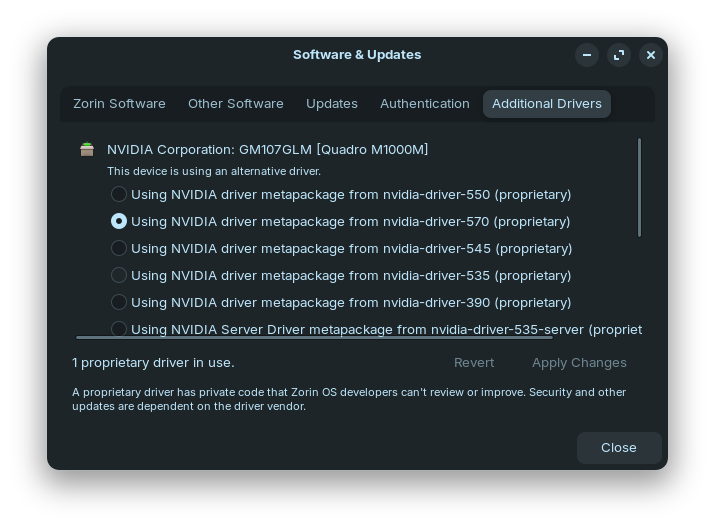Open the Zorin Software tab
The width and height of the screenshot is (715, 527).
tap(119, 104)
